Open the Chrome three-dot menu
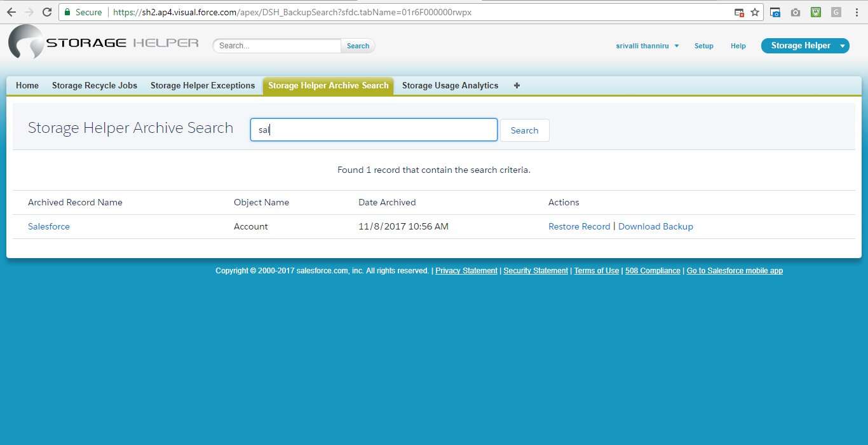 click(x=856, y=12)
